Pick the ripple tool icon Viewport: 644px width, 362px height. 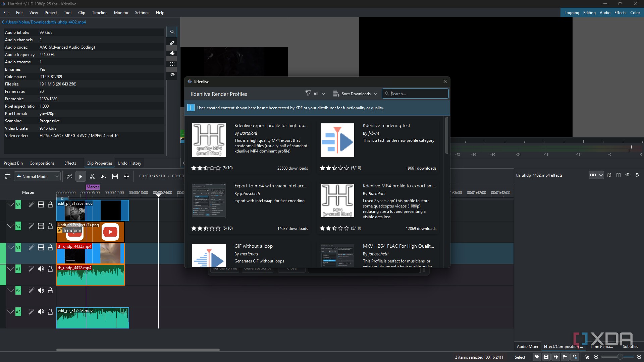pyautogui.click(x=126, y=176)
